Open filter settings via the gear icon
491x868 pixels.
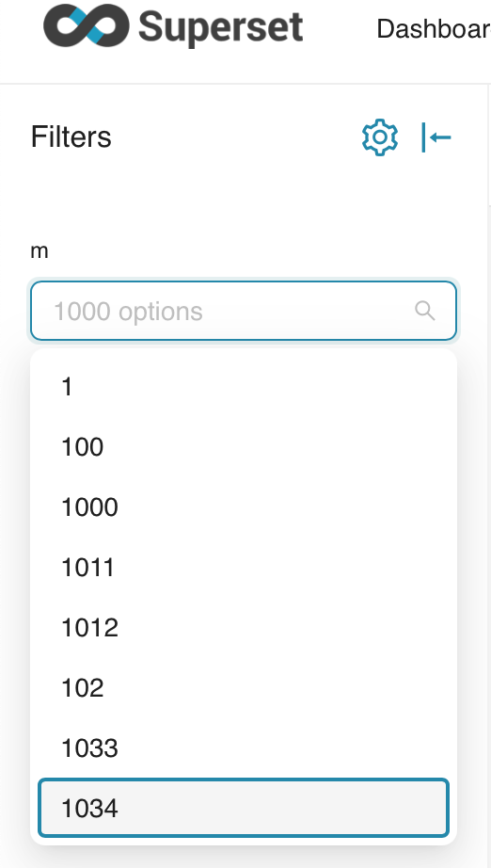[380, 137]
